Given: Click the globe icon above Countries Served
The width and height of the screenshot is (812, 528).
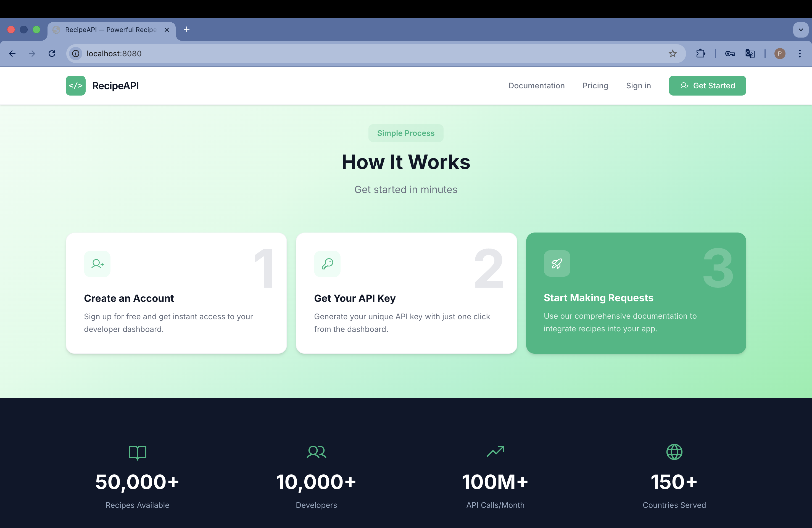Looking at the screenshot, I should [674, 452].
